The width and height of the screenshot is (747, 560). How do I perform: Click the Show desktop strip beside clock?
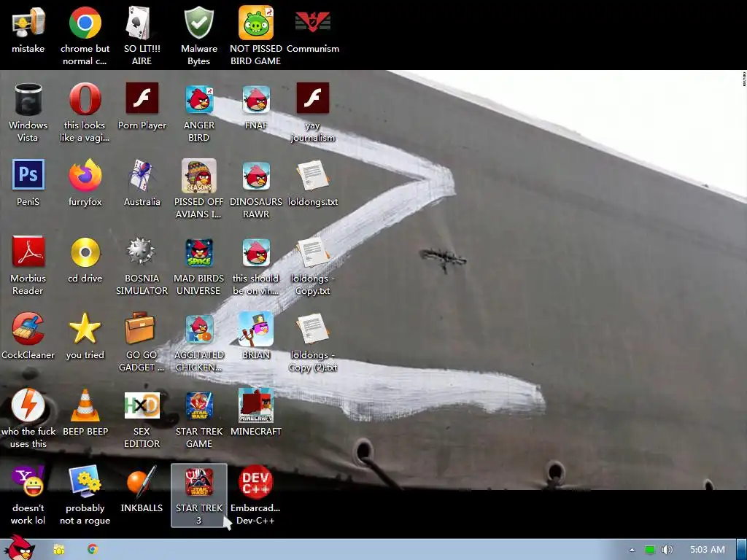click(x=742, y=550)
